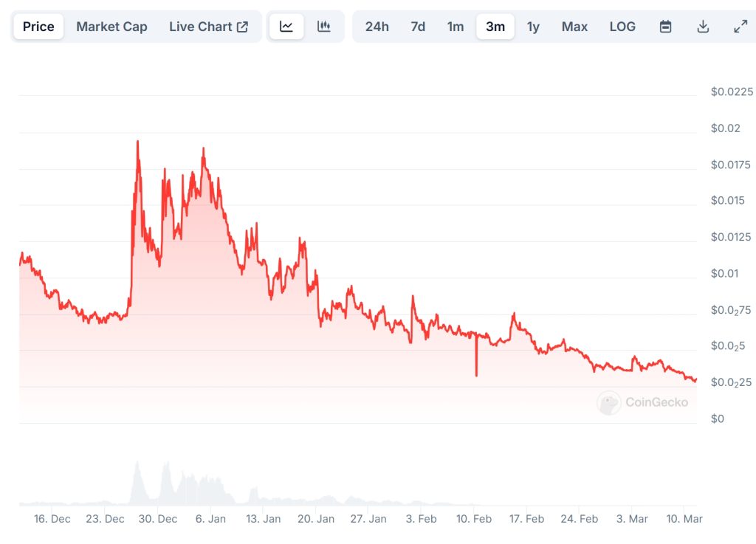This screenshot has height=544, width=756.
Task: Click the sharp price dip near 10 Feb
Action: [477, 374]
